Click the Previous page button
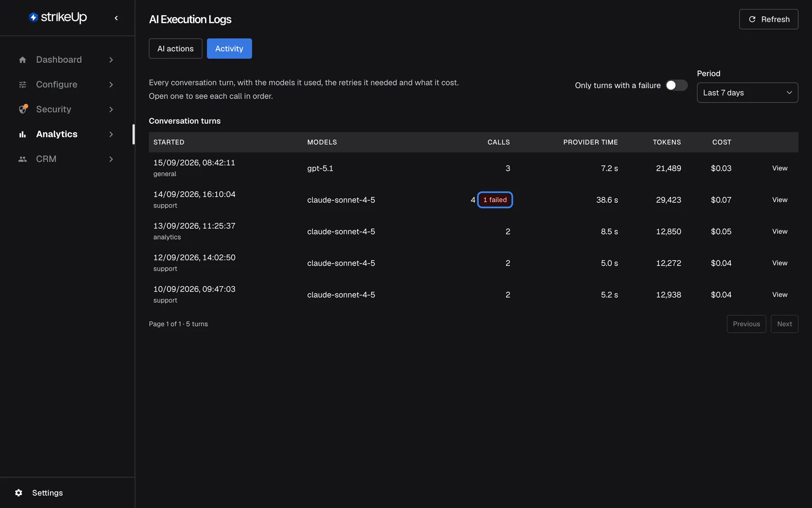Screen dimensions: 812x508 tap(746, 324)
